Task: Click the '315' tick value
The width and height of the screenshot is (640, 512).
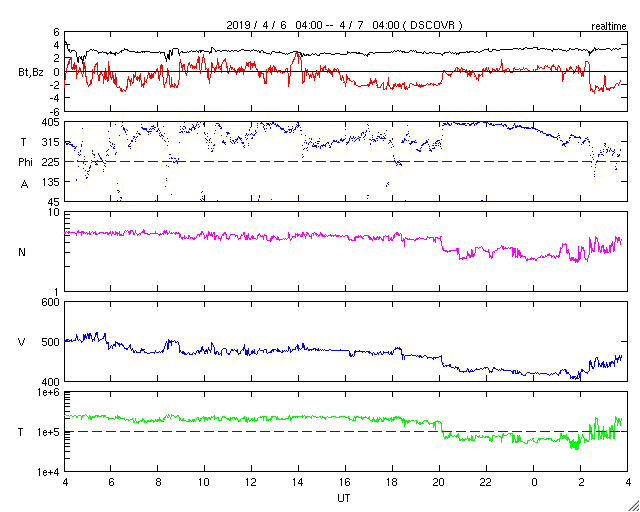Action: tap(51, 142)
